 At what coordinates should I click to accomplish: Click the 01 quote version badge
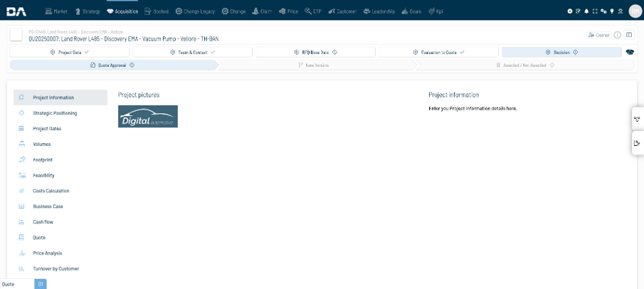(41, 284)
